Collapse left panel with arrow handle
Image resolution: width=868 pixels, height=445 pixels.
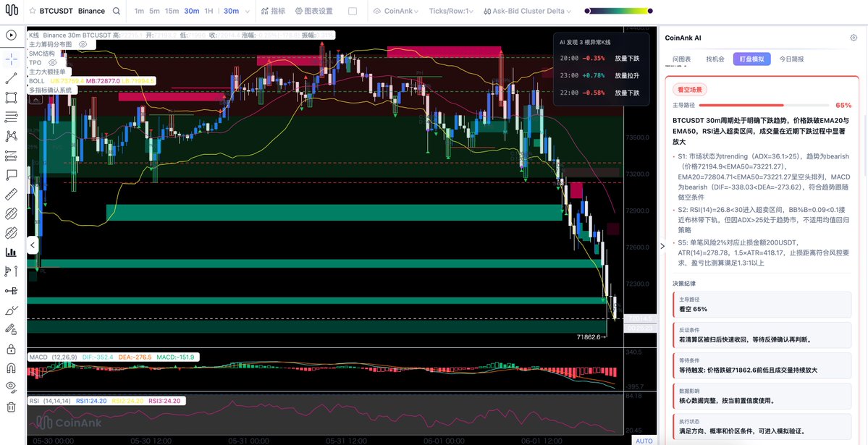click(33, 244)
